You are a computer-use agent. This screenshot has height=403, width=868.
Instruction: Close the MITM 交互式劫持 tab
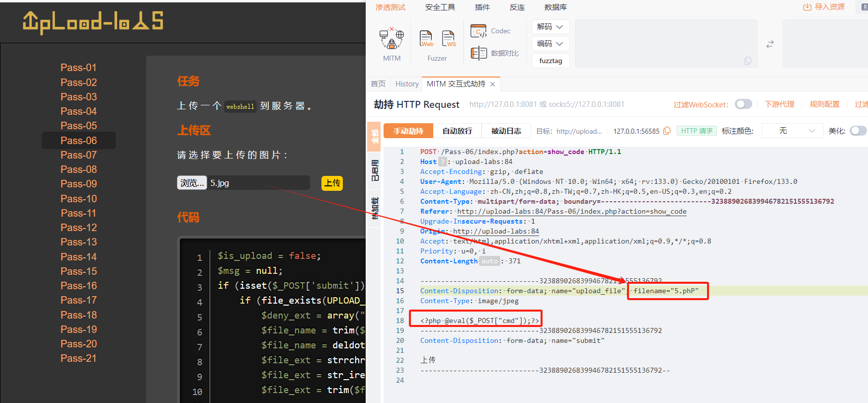coord(492,84)
